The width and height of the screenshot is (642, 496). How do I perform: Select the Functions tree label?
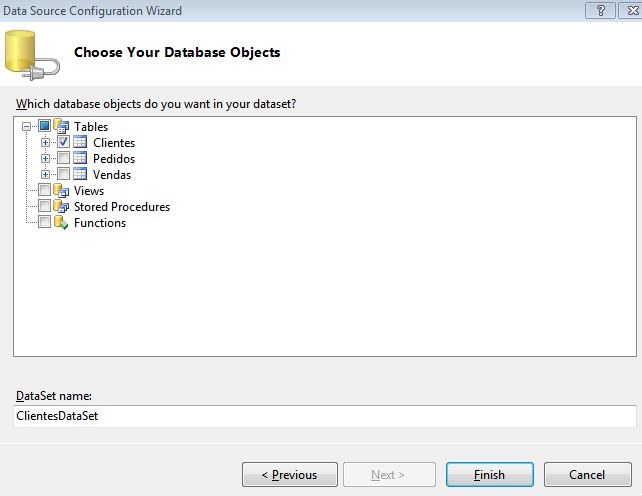[100, 223]
